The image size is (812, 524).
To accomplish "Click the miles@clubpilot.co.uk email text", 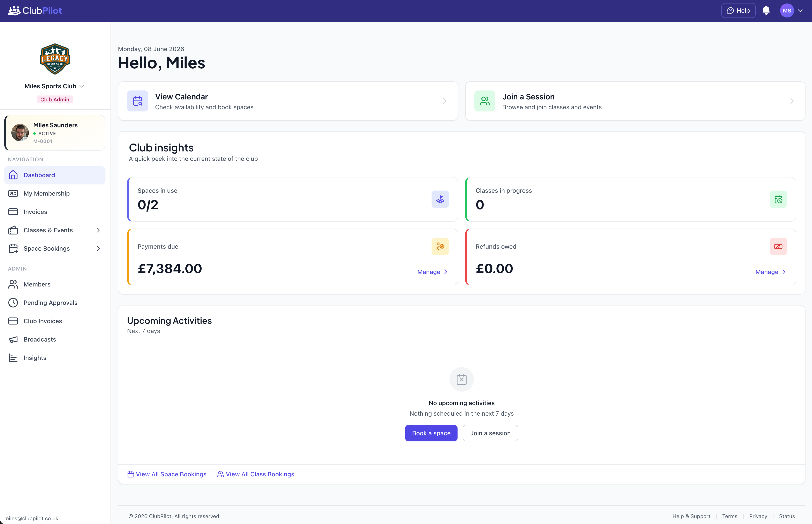I will pos(31,518).
